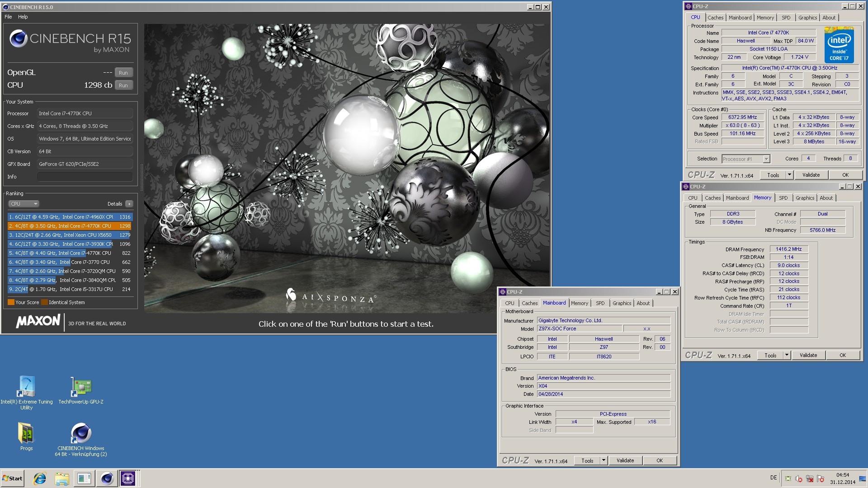Select Memory tab in CPU-Z Mainboard window
This screenshot has height=488, width=868.
tap(579, 303)
